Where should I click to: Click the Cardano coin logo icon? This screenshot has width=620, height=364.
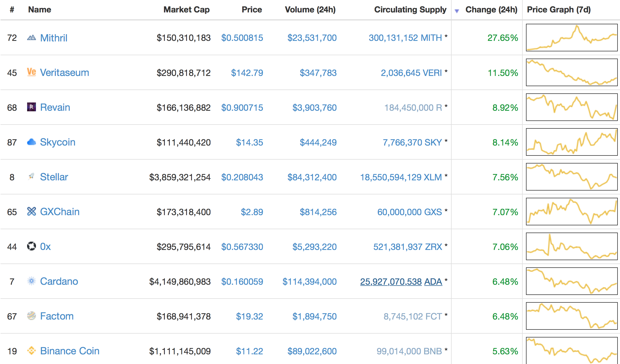click(x=32, y=281)
